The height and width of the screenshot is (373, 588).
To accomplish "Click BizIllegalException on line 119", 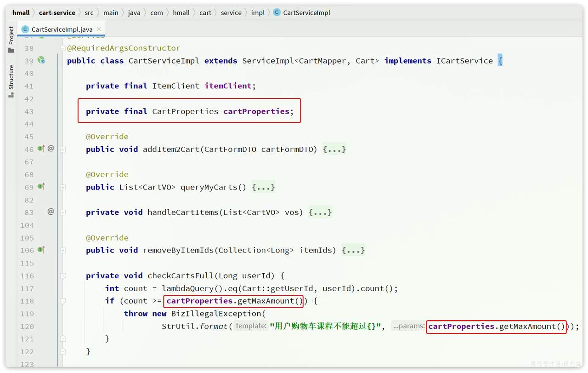I will point(216,314).
